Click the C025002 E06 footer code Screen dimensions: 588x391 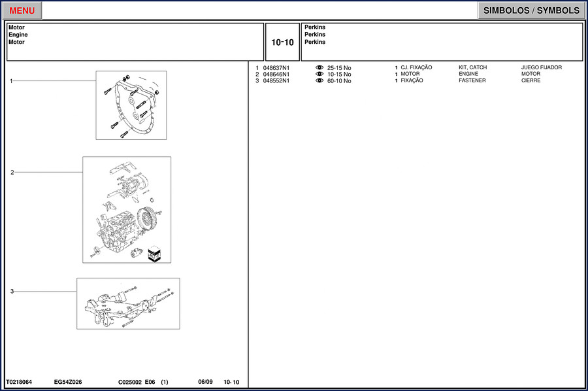pyautogui.click(x=137, y=382)
